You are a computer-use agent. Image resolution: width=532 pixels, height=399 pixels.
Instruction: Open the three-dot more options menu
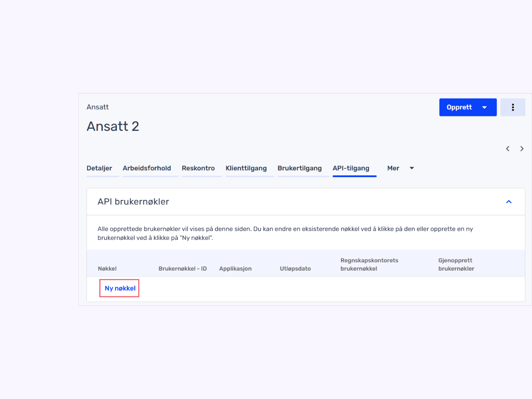tap(512, 107)
